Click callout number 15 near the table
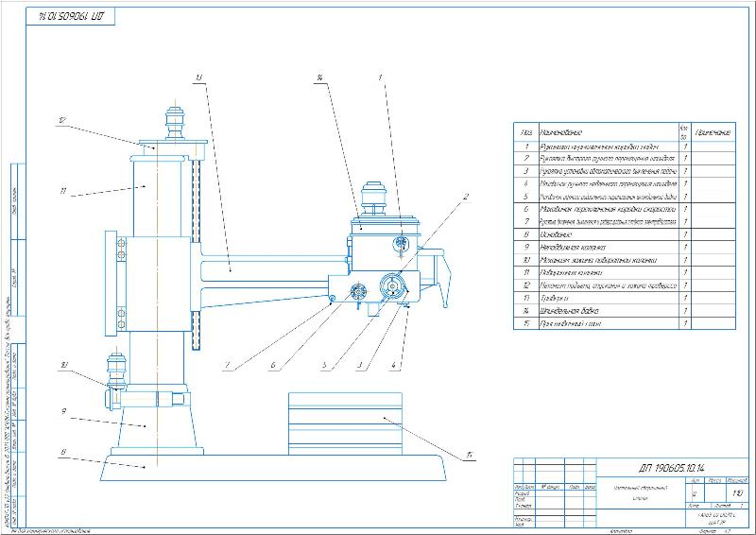Image resolution: width=756 pixels, height=535 pixels. 469,455
